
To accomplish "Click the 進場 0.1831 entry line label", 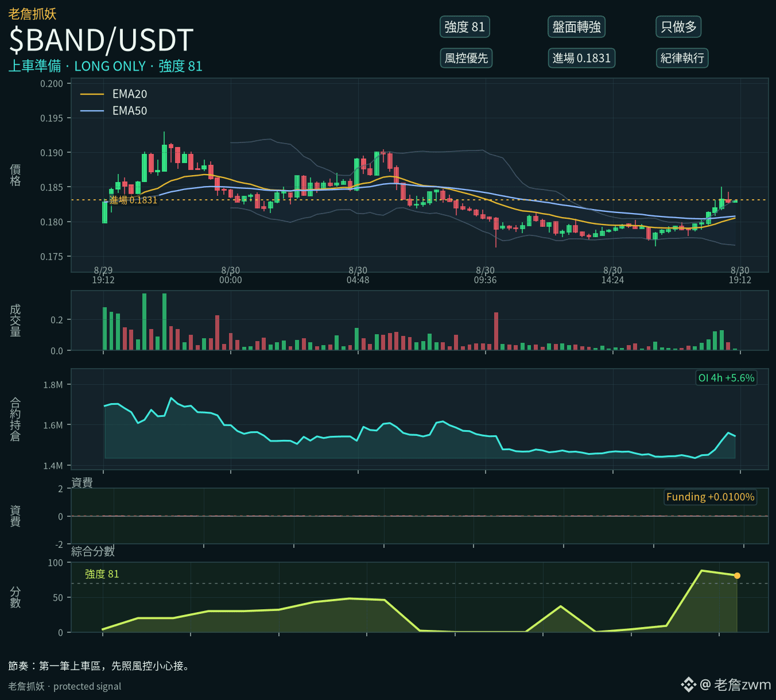I will pos(133,200).
